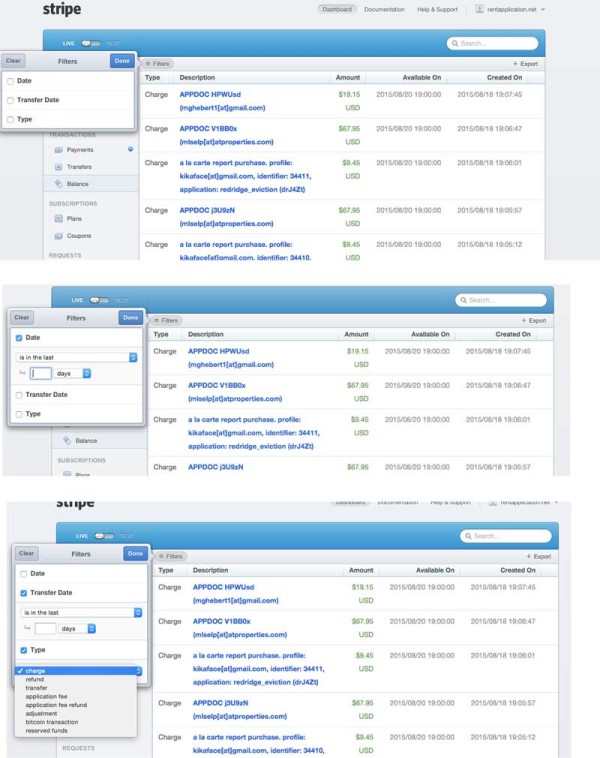Click Plans icon in top screenshot sidebar

[x=59, y=219]
